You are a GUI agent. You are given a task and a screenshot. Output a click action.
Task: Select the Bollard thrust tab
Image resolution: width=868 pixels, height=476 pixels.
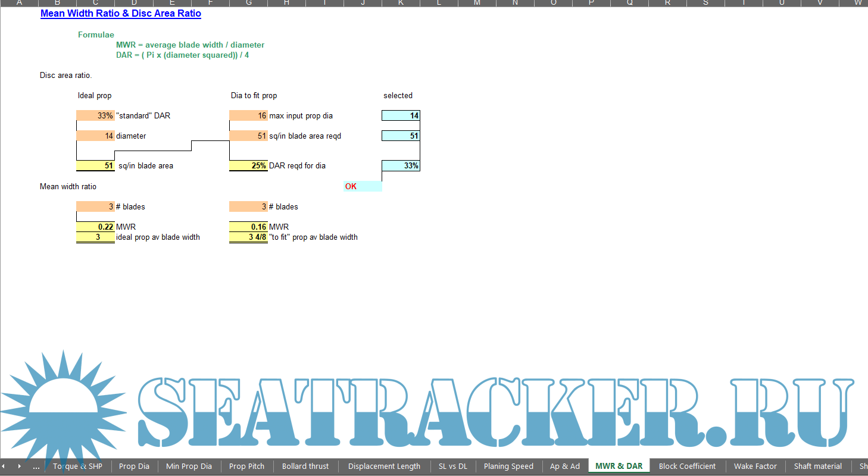click(305, 466)
